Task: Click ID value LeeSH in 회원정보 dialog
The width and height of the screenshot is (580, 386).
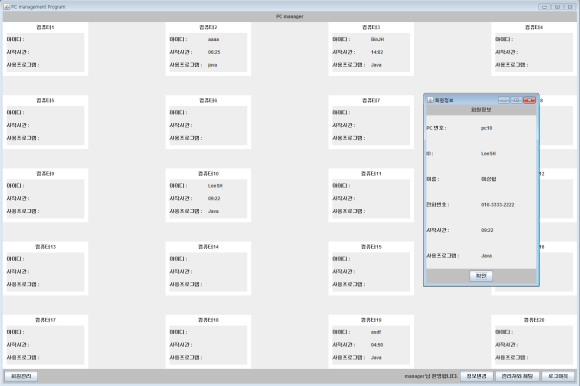Action: point(488,154)
